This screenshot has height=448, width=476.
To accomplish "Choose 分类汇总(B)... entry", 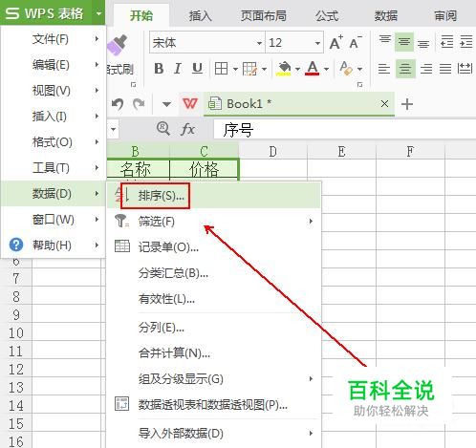I will click(x=213, y=273).
